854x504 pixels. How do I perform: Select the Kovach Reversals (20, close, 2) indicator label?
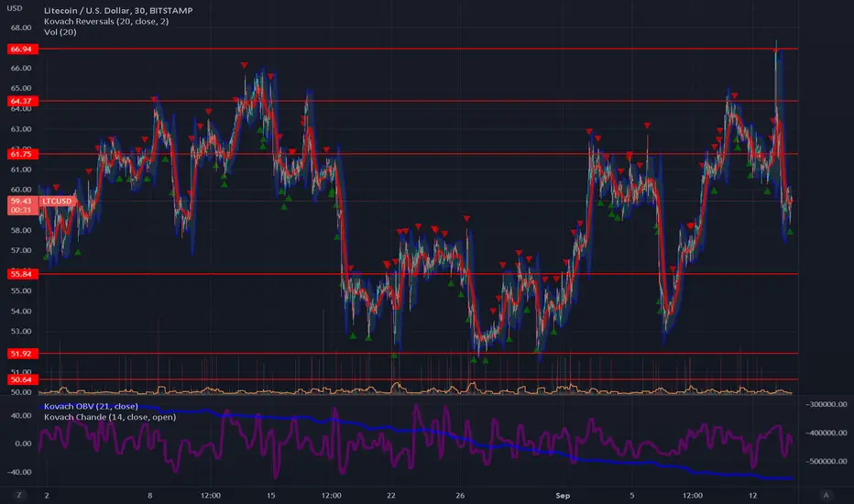pos(106,21)
